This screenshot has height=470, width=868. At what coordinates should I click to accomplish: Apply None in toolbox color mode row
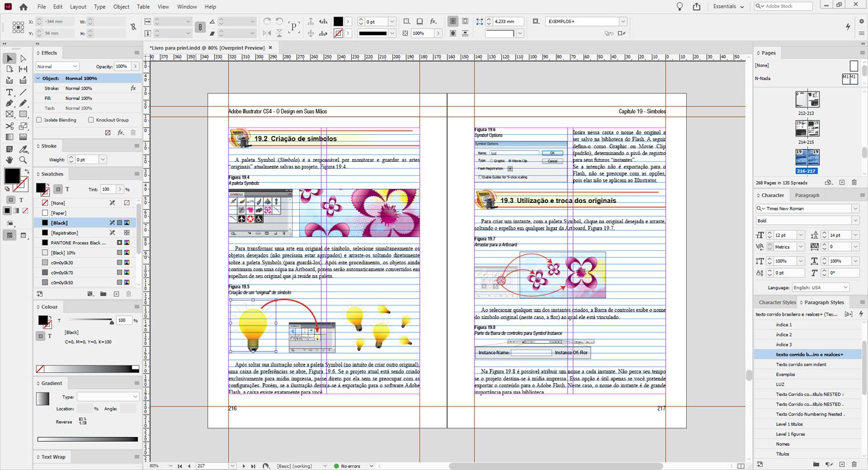click(25, 210)
